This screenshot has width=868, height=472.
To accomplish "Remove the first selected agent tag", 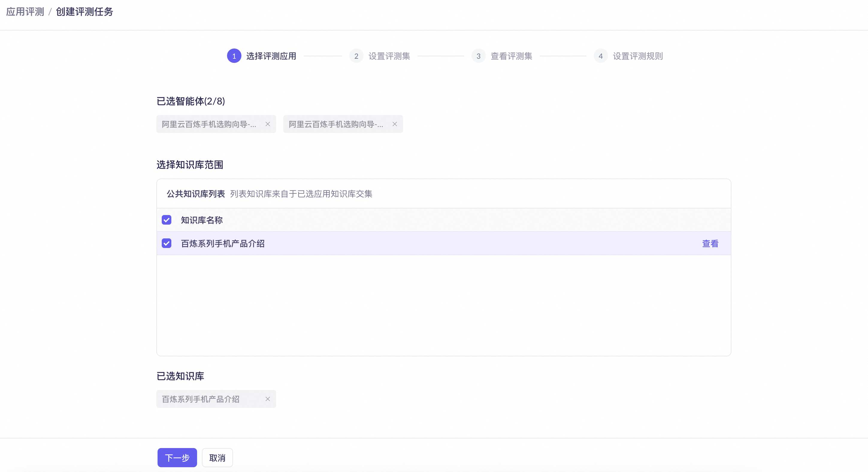I will (x=267, y=124).
